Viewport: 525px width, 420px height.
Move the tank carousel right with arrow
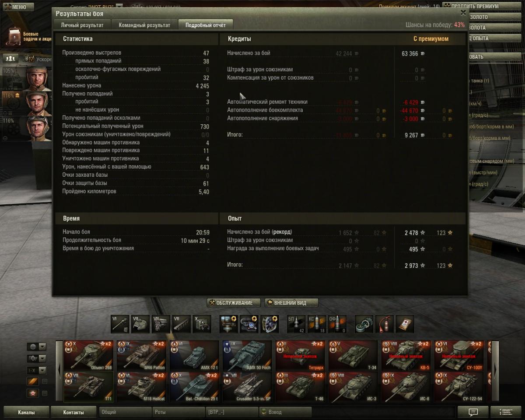pyautogui.click(x=495, y=371)
